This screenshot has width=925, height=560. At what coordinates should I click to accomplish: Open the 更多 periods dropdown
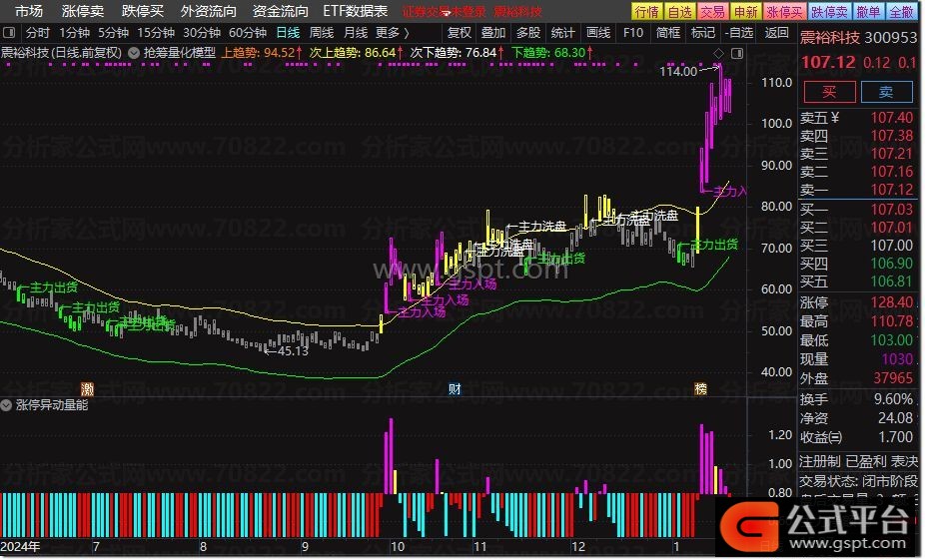point(393,33)
